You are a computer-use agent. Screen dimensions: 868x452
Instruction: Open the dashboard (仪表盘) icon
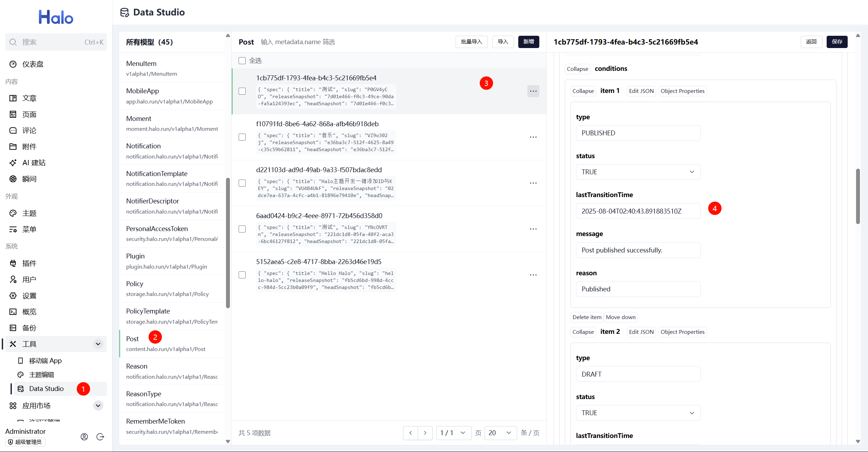point(13,64)
